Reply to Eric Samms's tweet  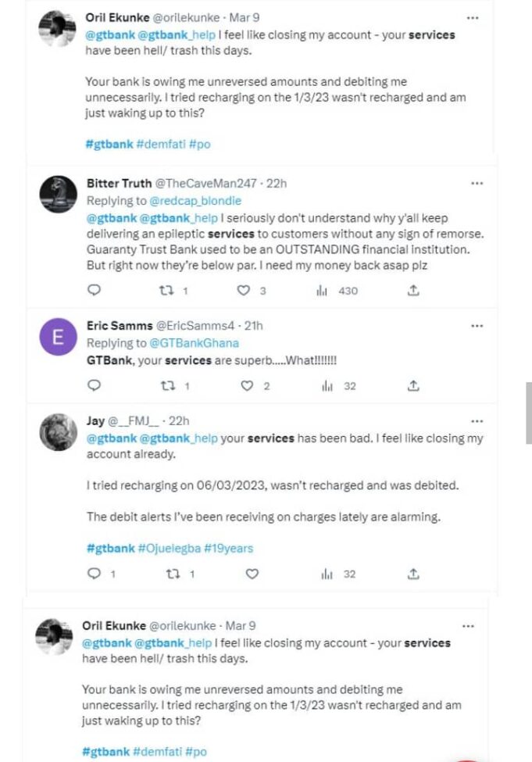(x=94, y=386)
